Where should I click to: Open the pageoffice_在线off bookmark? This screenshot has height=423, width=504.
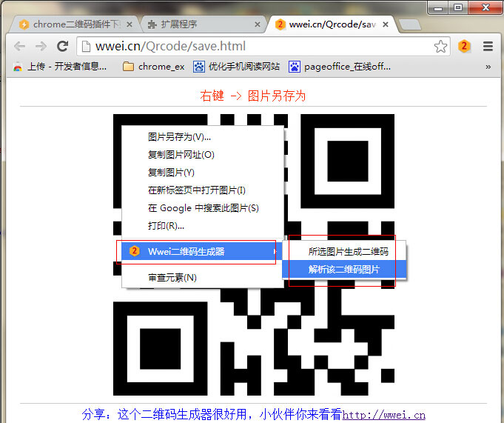pos(340,67)
